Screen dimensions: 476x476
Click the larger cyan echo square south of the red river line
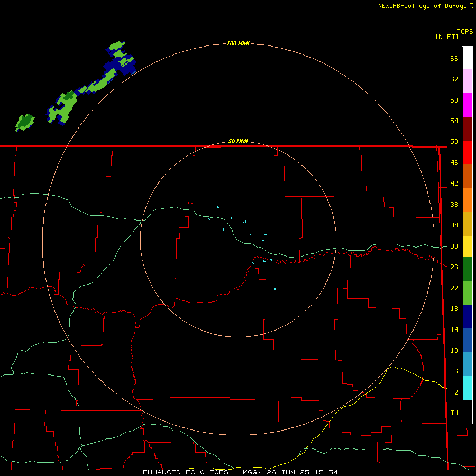tap(275, 289)
